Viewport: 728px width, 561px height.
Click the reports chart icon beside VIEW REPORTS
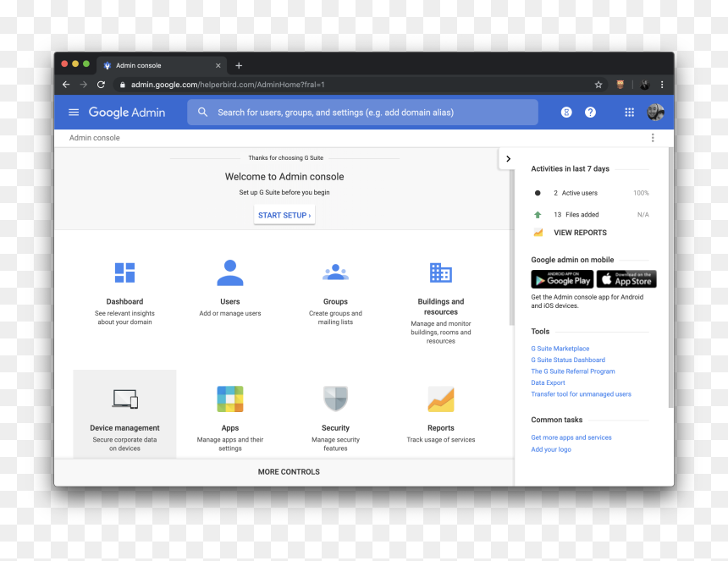coord(538,233)
